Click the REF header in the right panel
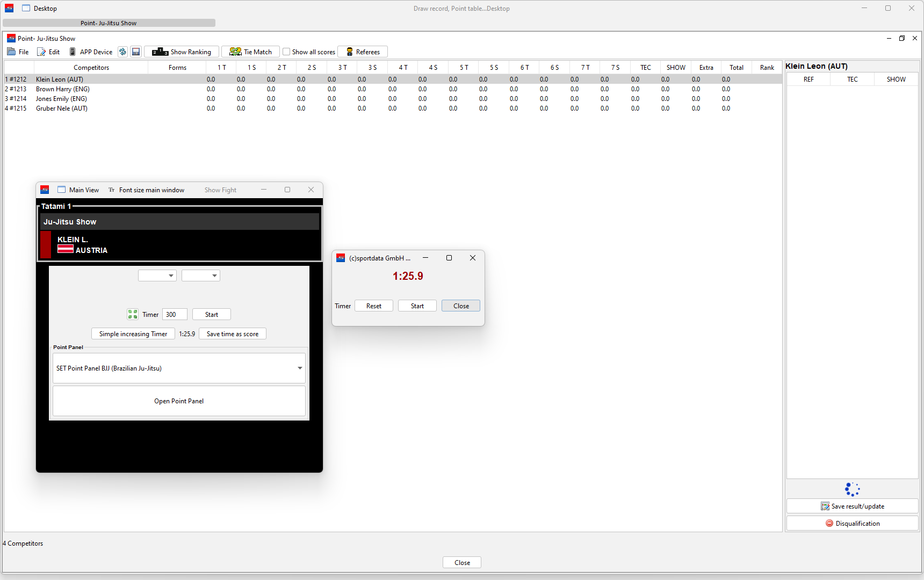The height and width of the screenshot is (580, 924). pyautogui.click(x=808, y=79)
